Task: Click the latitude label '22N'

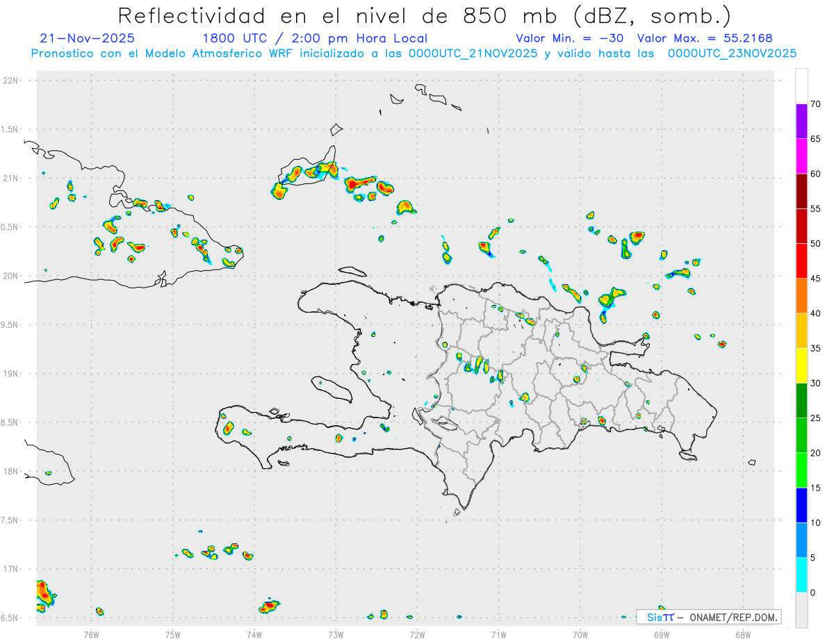Action: point(11,81)
